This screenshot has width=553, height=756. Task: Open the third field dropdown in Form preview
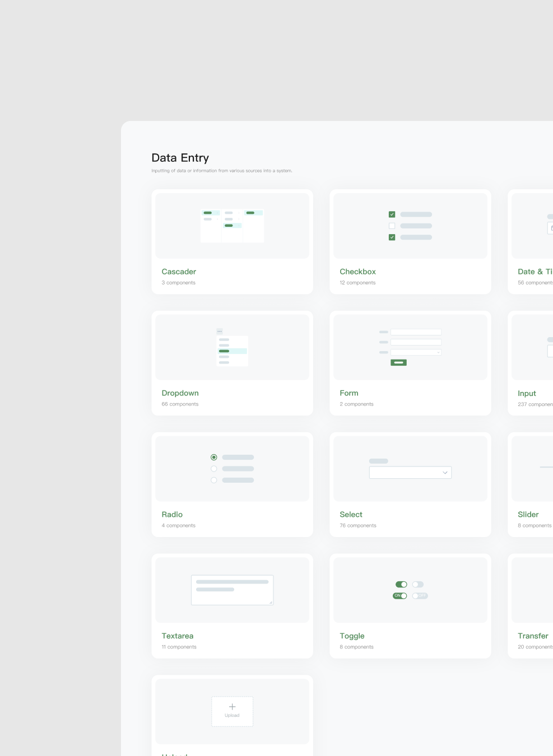tap(416, 352)
